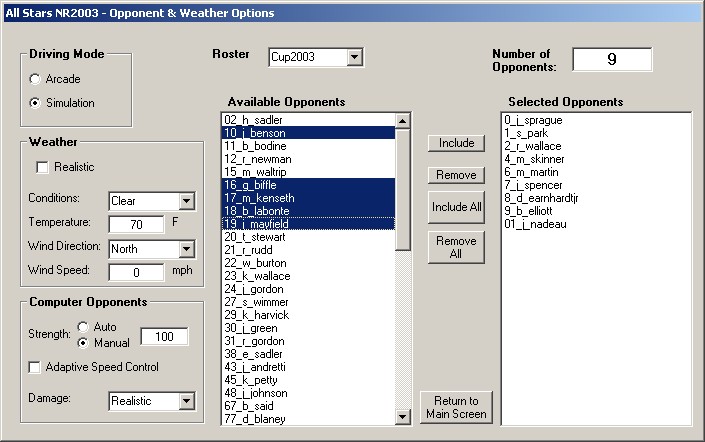Select 22_w_burton in Available Opponents
This screenshot has width=705, height=442.
[308, 263]
